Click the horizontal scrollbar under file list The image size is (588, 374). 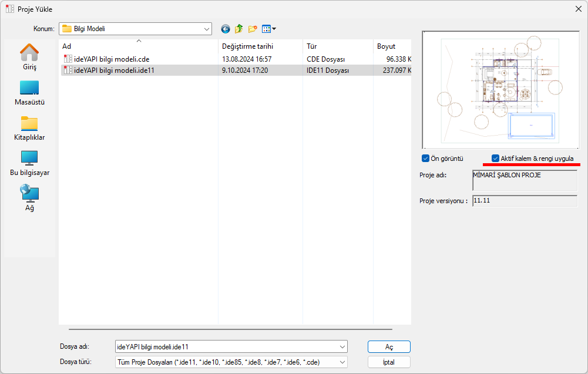pyautogui.click(x=230, y=329)
